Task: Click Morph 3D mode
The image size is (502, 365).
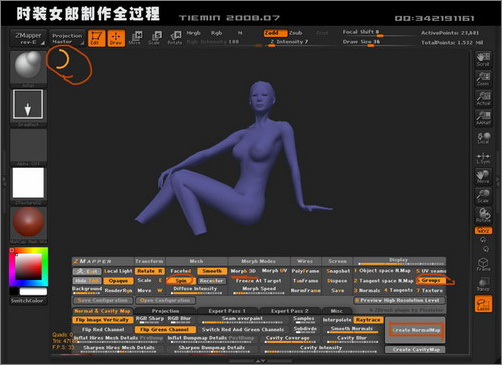Action: coord(243,271)
